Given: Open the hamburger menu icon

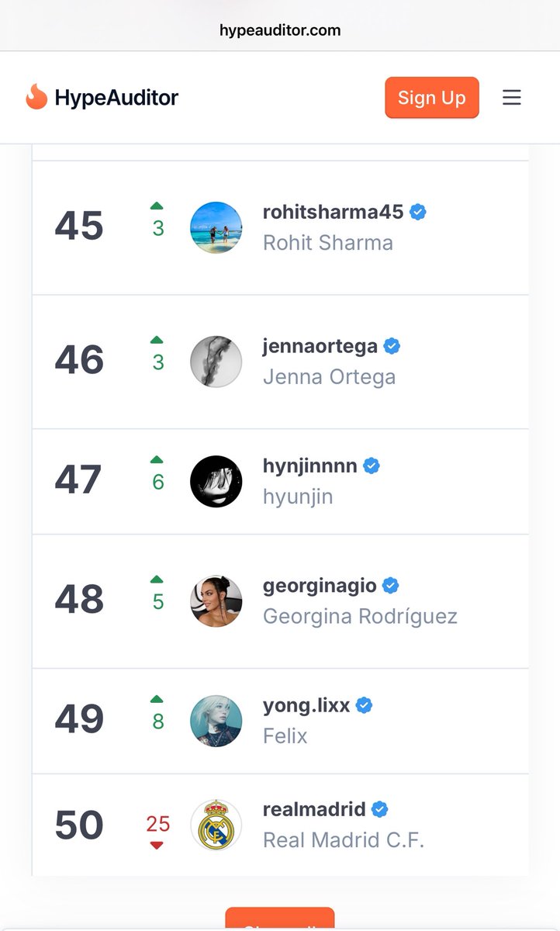Looking at the screenshot, I should [x=511, y=98].
